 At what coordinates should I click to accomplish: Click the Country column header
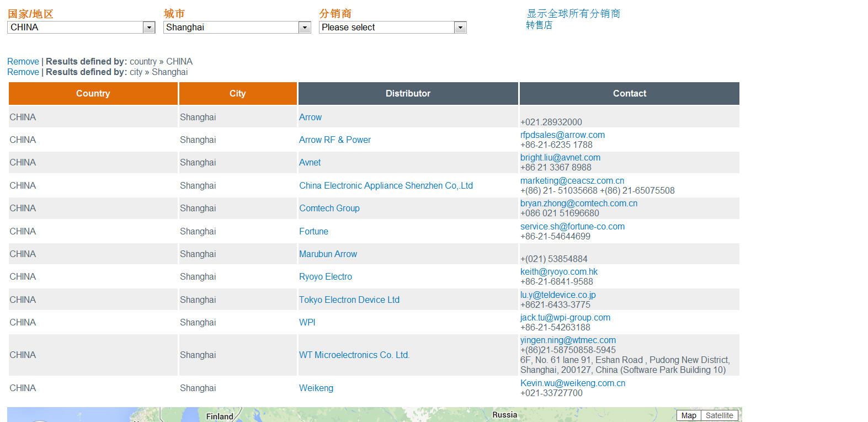(x=93, y=93)
